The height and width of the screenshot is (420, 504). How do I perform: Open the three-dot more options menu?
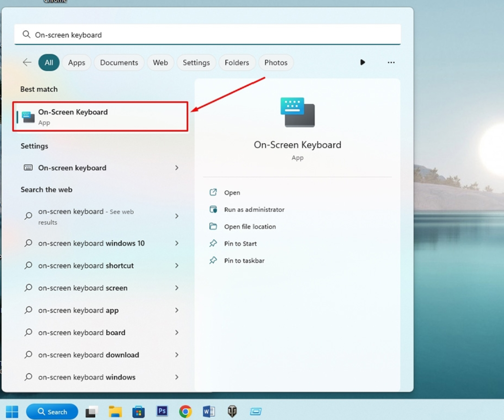pyautogui.click(x=391, y=63)
